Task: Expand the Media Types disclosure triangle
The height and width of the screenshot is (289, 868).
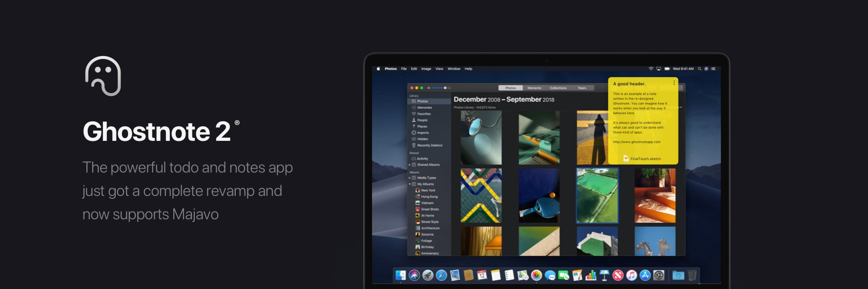Action: (410, 178)
